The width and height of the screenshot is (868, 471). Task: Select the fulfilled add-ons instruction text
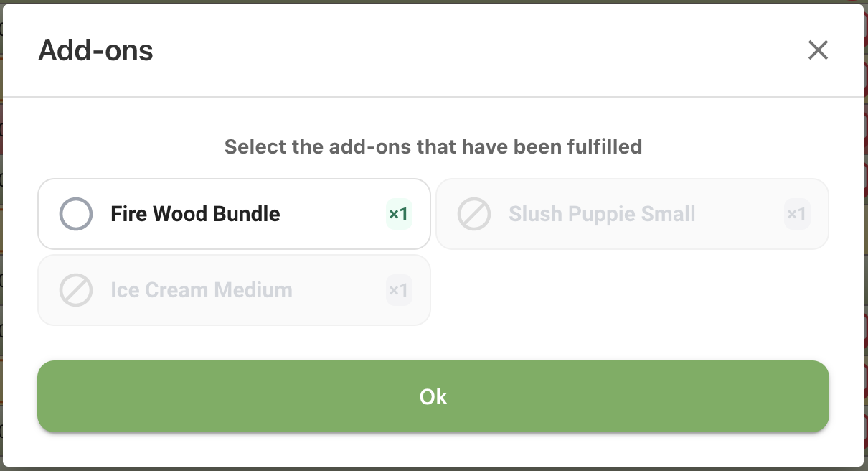[x=433, y=146]
